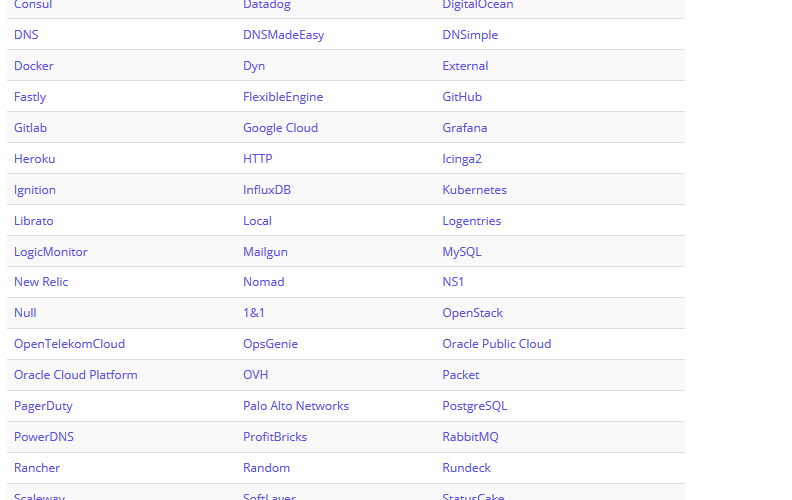Open the Palo Alto Networks link
This screenshot has height=500, width=792.
coord(296,406)
